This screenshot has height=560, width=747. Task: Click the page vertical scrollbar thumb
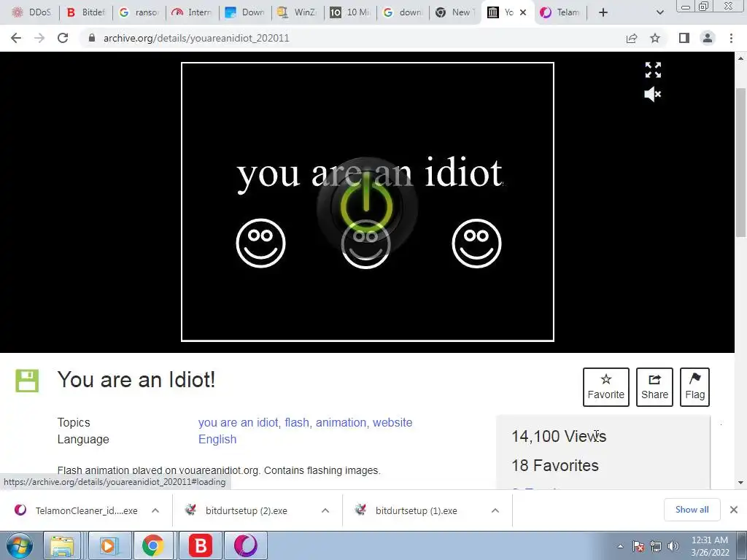pyautogui.click(x=741, y=162)
